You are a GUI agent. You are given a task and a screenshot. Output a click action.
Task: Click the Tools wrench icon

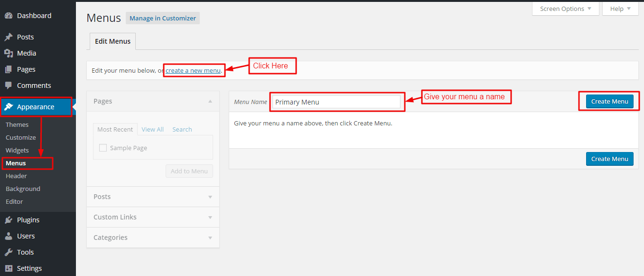click(9, 252)
